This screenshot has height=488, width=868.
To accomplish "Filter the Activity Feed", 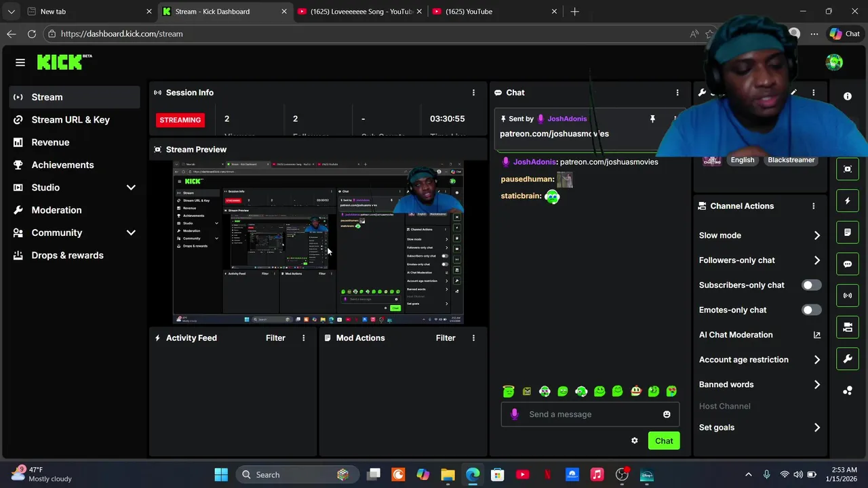I will pos(275,338).
